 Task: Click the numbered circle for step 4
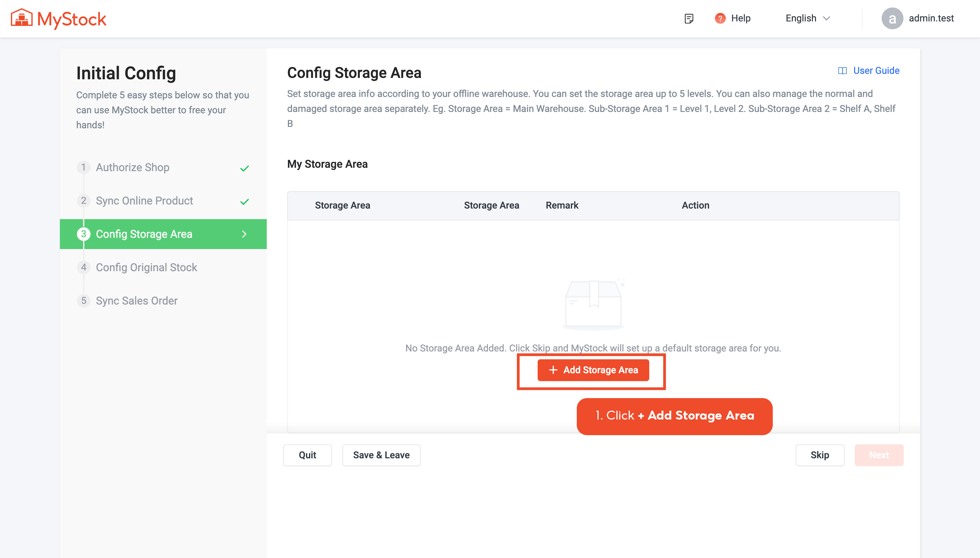pos(84,267)
